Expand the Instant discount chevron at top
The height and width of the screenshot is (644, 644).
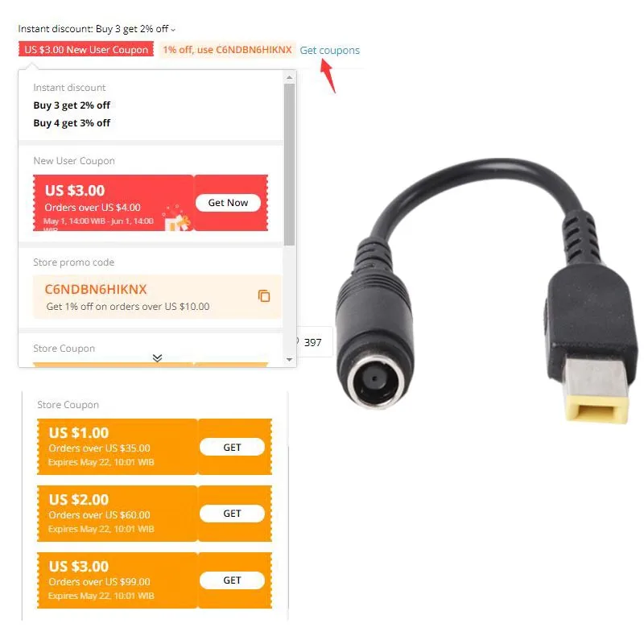(173, 30)
